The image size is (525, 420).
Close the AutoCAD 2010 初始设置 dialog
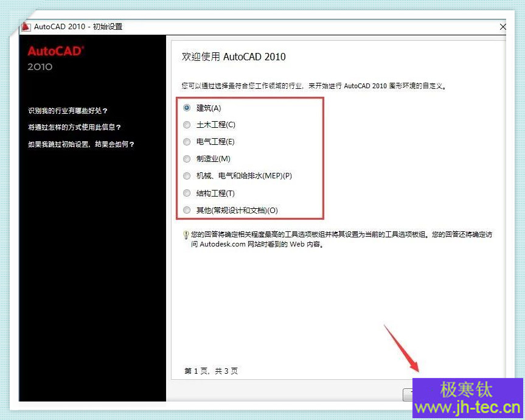(502, 27)
